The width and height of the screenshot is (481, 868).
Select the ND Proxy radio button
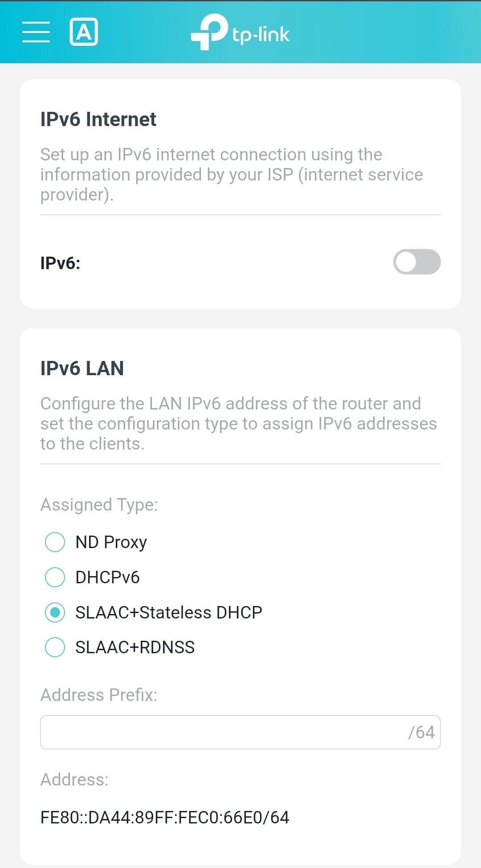(55, 542)
